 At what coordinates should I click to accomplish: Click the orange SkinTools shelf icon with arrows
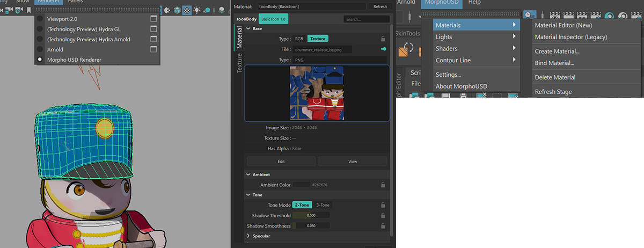[x=406, y=50]
